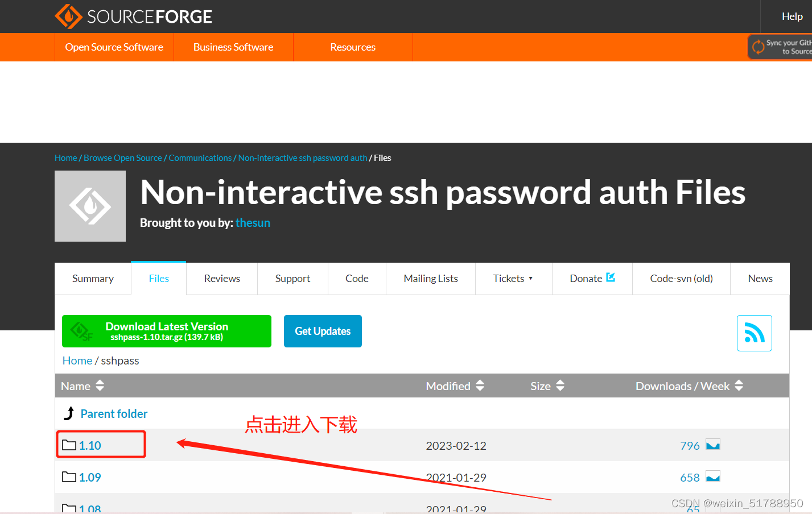Click the Get Updates button
This screenshot has width=812, height=514.
(x=323, y=331)
